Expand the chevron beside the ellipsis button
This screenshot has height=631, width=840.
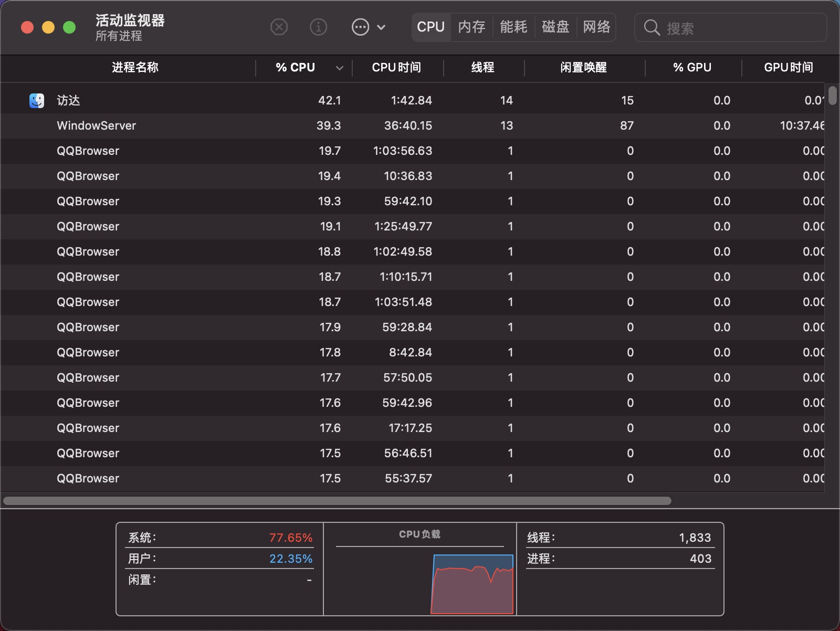click(382, 27)
